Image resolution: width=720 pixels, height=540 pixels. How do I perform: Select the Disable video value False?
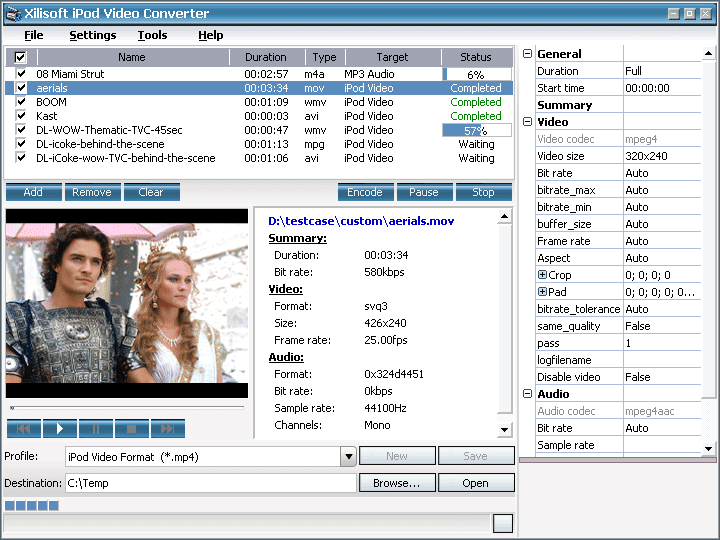point(662,377)
